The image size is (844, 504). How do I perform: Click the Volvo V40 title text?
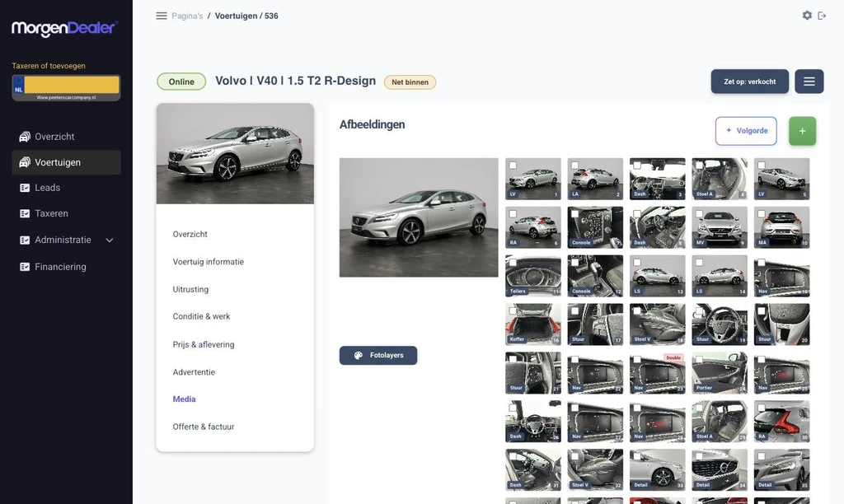(x=296, y=81)
